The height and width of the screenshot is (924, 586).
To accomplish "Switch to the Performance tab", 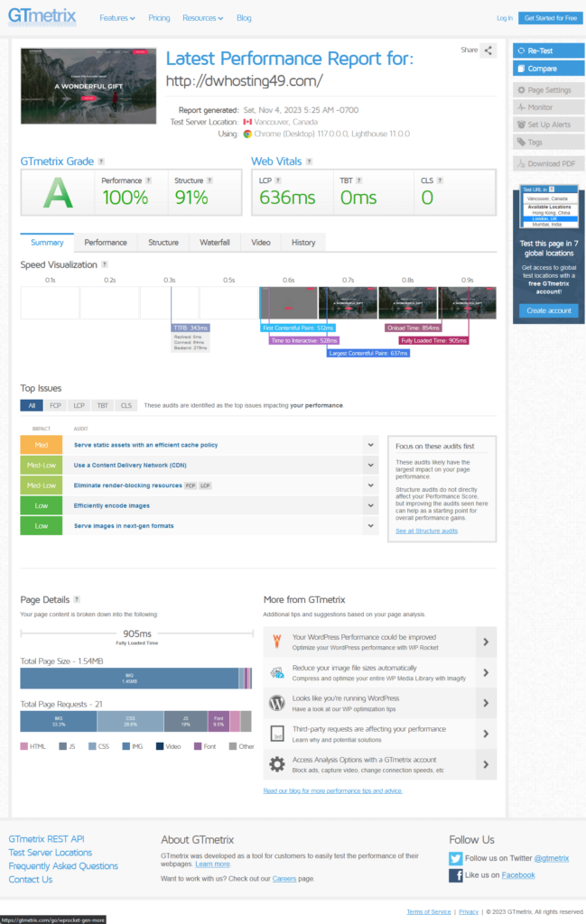I will coord(106,242).
